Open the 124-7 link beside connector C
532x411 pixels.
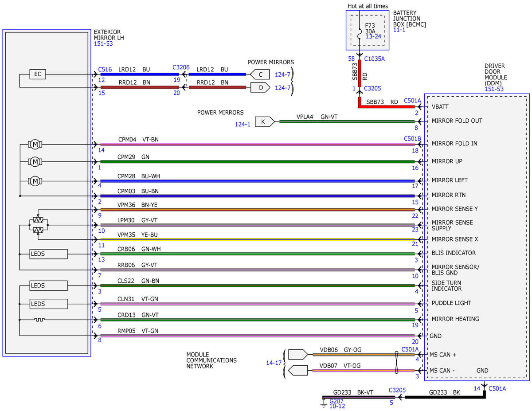click(x=282, y=75)
